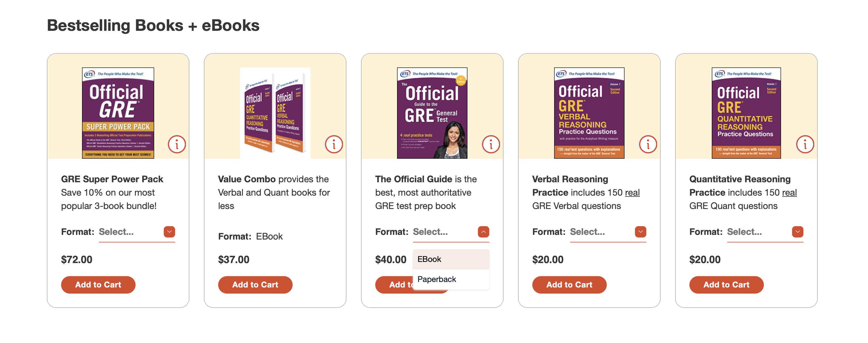The image size is (868, 343).
Task: Add Value Combo to cart
Action: tap(255, 285)
